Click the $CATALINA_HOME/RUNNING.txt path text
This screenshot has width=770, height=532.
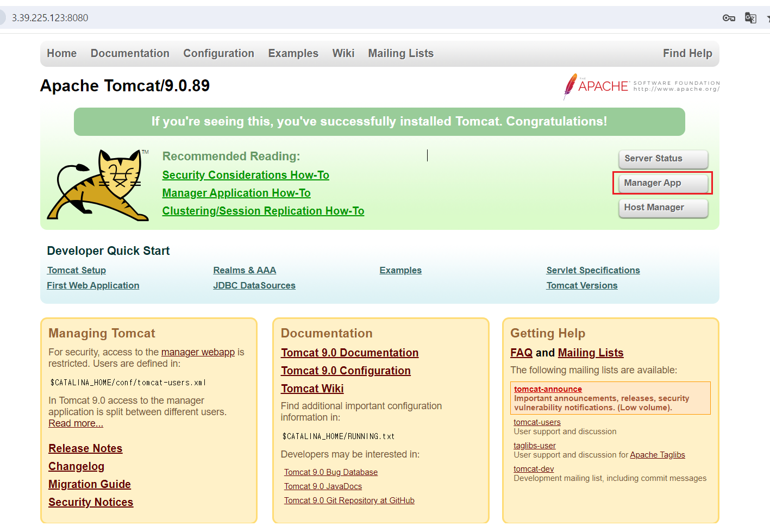339,436
